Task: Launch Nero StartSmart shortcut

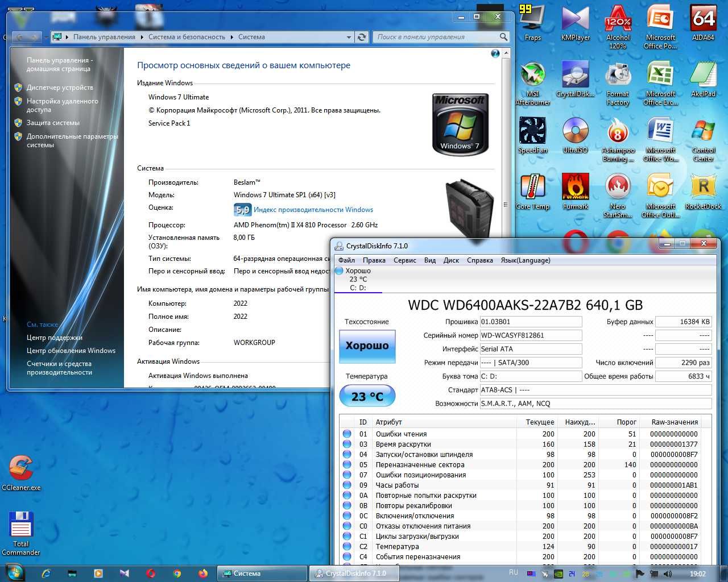Action: point(618,196)
